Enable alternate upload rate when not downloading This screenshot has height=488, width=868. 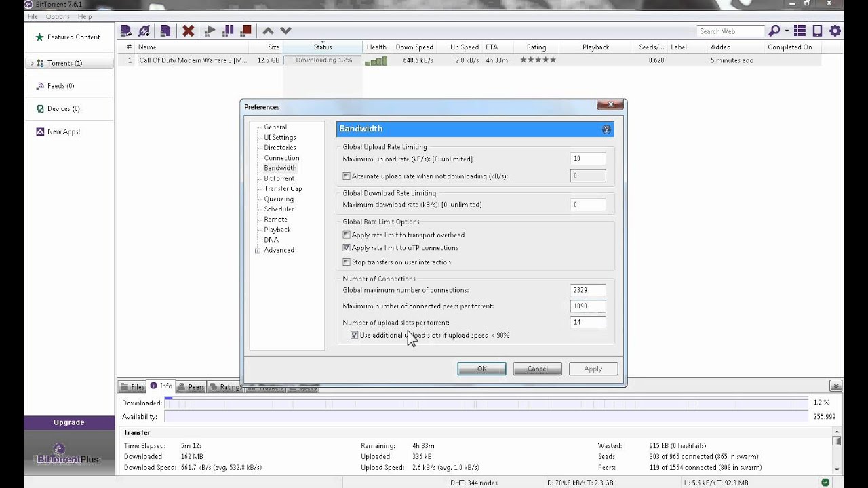pos(347,176)
